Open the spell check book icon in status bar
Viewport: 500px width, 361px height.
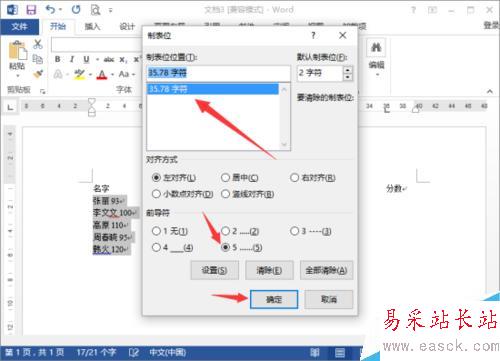(134, 352)
